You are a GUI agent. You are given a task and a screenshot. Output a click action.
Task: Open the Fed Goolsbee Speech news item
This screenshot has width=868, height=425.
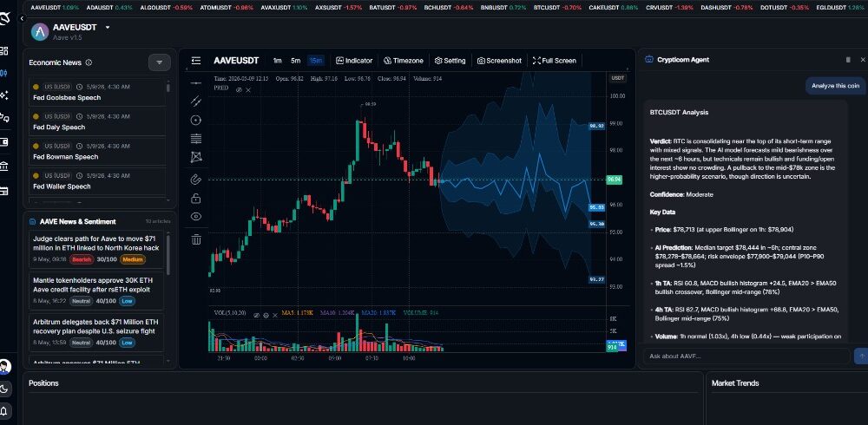(x=97, y=92)
